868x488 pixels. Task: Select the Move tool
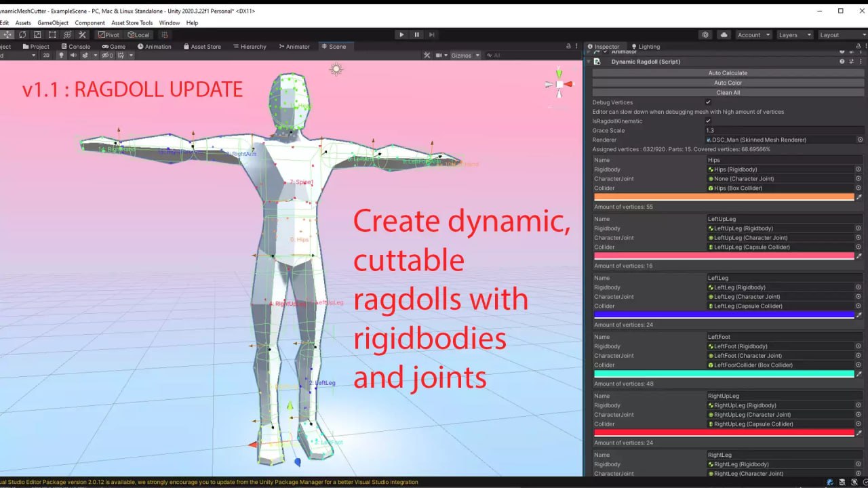point(7,35)
